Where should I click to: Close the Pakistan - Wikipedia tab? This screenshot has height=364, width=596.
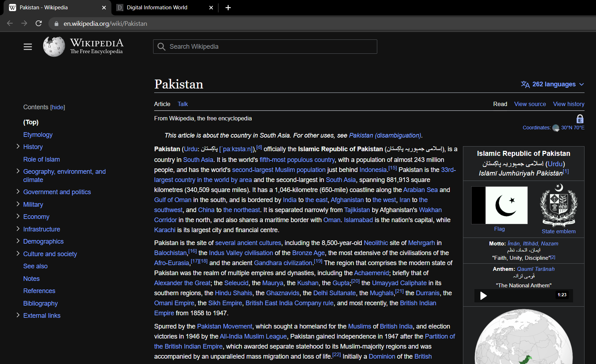pyautogui.click(x=104, y=8)
